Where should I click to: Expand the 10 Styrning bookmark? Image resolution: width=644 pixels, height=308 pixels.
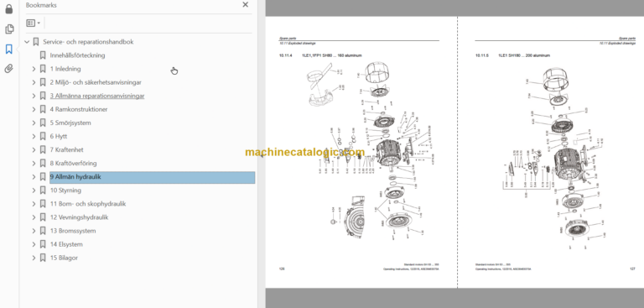tap(34, 191)
